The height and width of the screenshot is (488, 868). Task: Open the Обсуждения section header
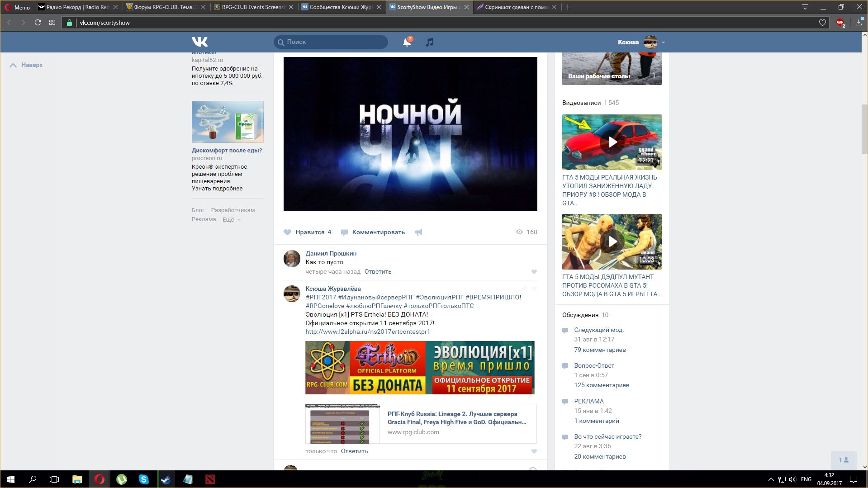coord(580,315)
